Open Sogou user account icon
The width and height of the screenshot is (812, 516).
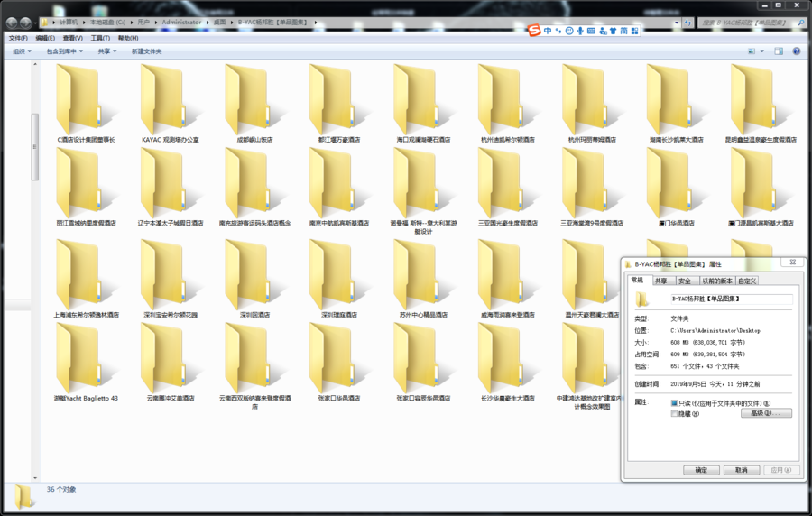(603, 31)
